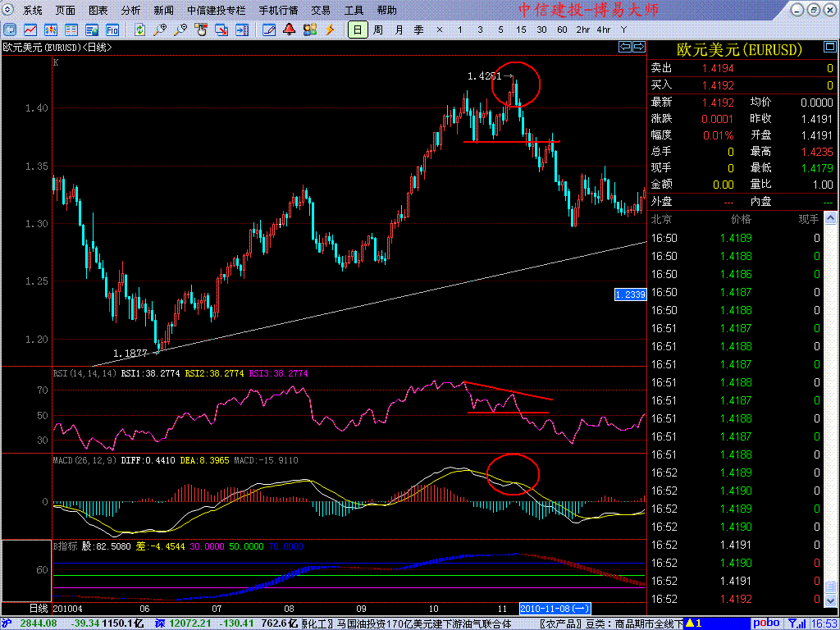Click the tick list scrollbar up arrow
The image size is (840, 630).
coord(830,218)
